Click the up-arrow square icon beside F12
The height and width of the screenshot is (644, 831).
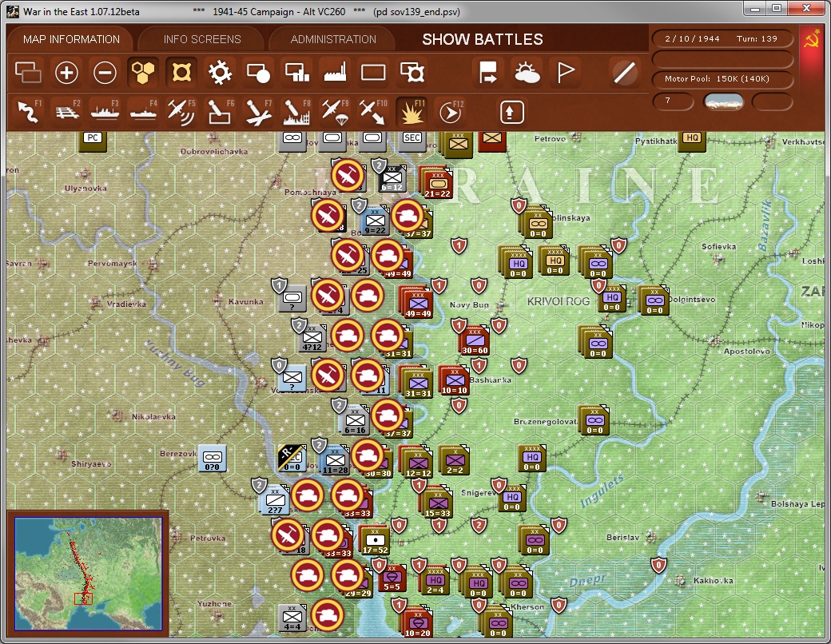point(511,112)
